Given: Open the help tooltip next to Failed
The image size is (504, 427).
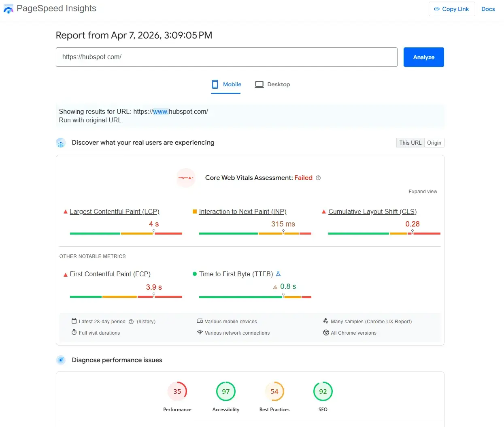Looking at the screenshot, I should (x=318, y=177).
